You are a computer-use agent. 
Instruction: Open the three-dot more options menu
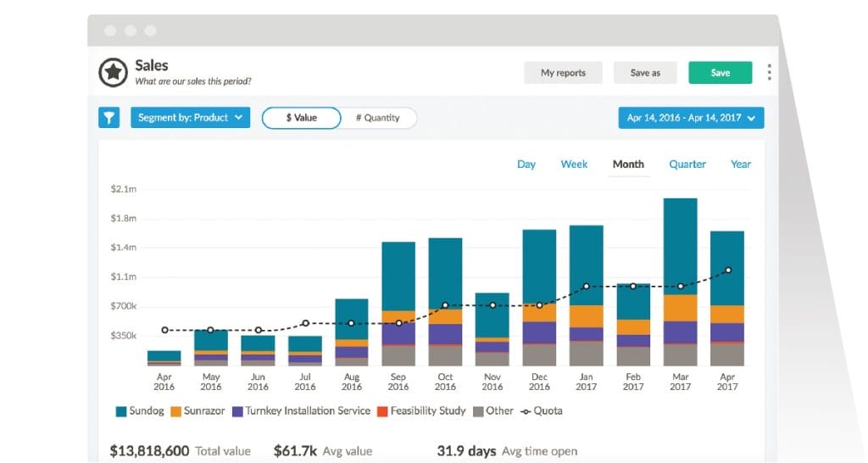(769, 73)
